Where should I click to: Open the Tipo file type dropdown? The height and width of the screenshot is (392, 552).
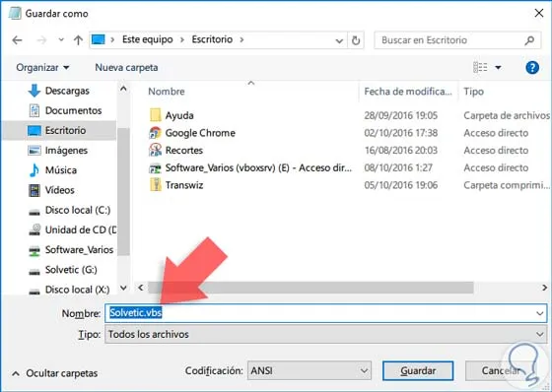325,334
